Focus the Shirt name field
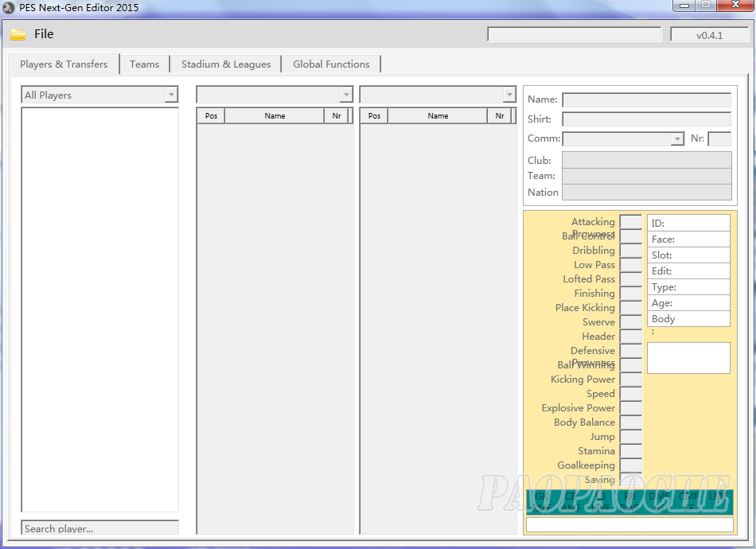Viewport: 756px width, 549px height. point(646,119)
